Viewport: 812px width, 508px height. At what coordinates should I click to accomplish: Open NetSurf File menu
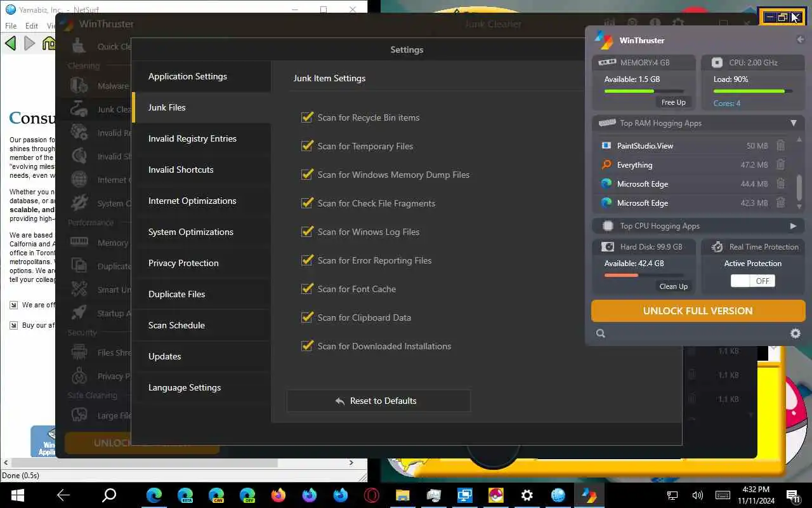point(11,26)
